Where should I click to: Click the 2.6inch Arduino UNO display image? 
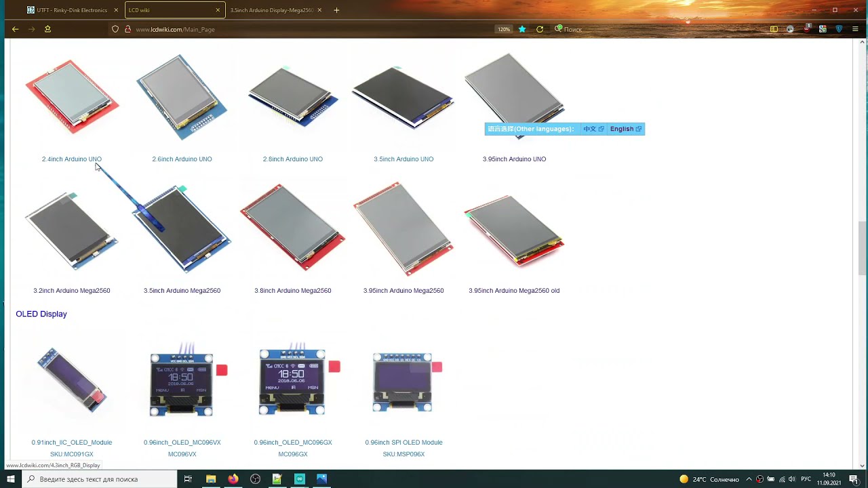click(x=182, y=97)
